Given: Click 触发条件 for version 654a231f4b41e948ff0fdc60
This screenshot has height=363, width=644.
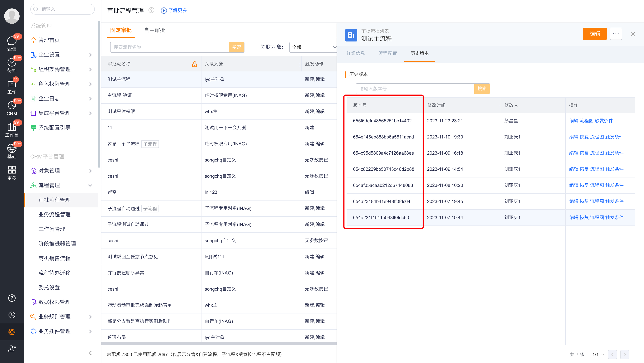Looking at the screenshot, I should click(x=614, y=217).
